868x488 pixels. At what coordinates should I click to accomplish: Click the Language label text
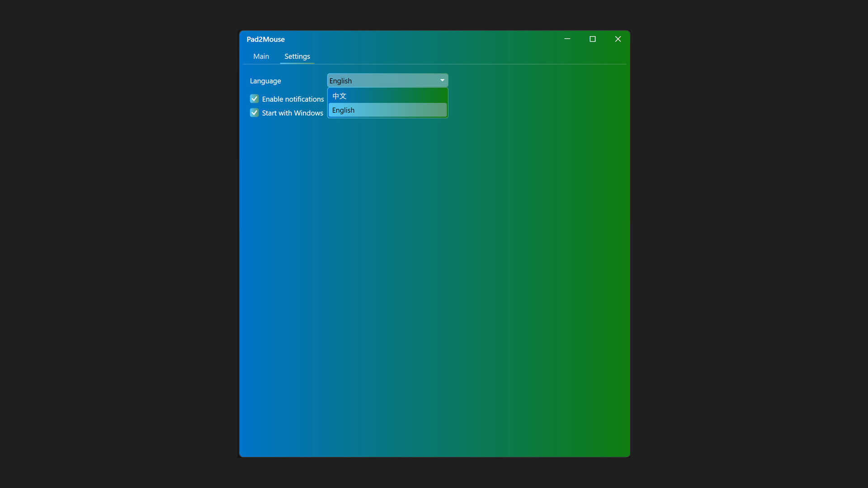[265, 81]
